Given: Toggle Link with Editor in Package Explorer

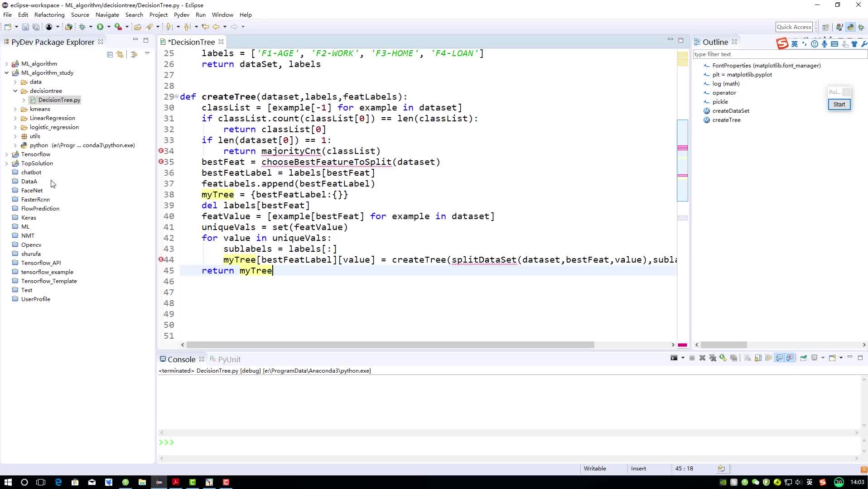Looking at the screenshot, I should tap(120, 54).
